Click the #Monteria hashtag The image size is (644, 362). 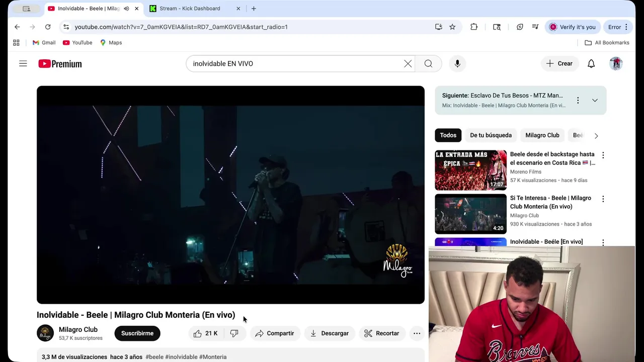click(213, 357)
